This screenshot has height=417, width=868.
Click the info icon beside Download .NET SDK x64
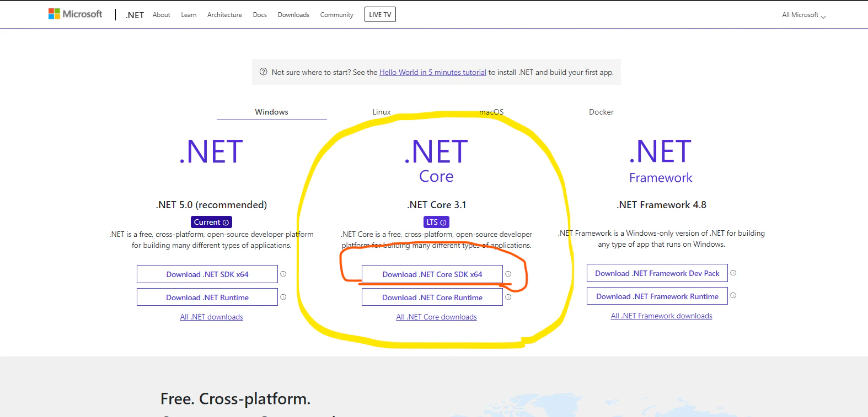[283, 274]
